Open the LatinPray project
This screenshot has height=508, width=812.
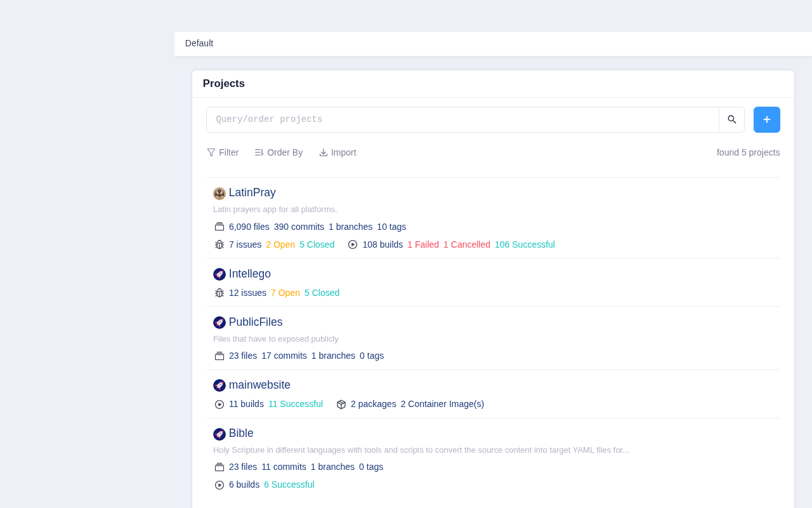click(x=252, y=192)
